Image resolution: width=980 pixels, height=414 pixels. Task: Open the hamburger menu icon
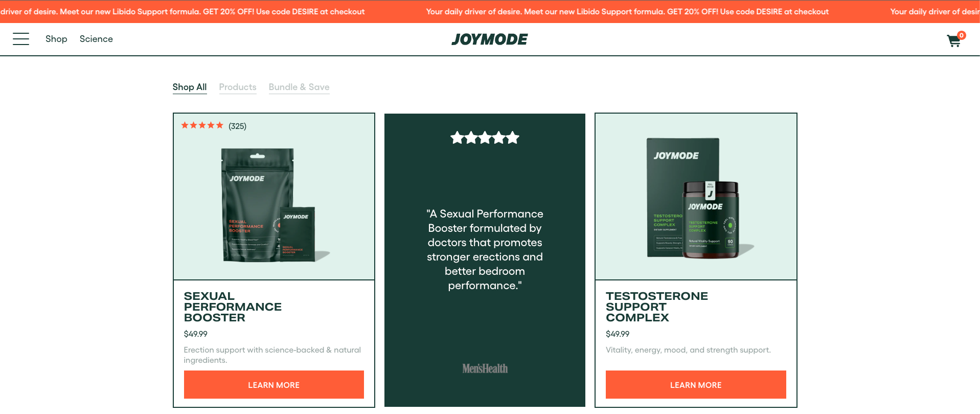21,39
